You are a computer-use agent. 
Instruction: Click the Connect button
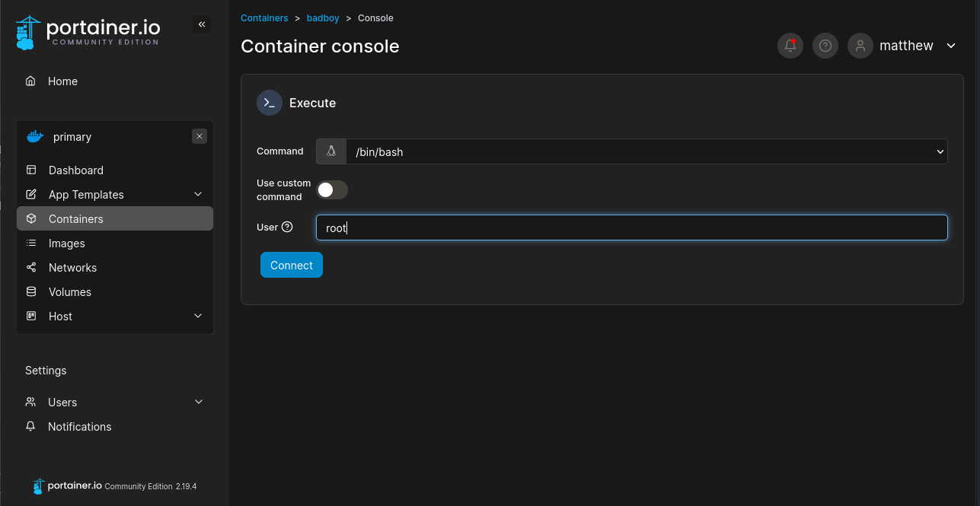pos(292,265)
